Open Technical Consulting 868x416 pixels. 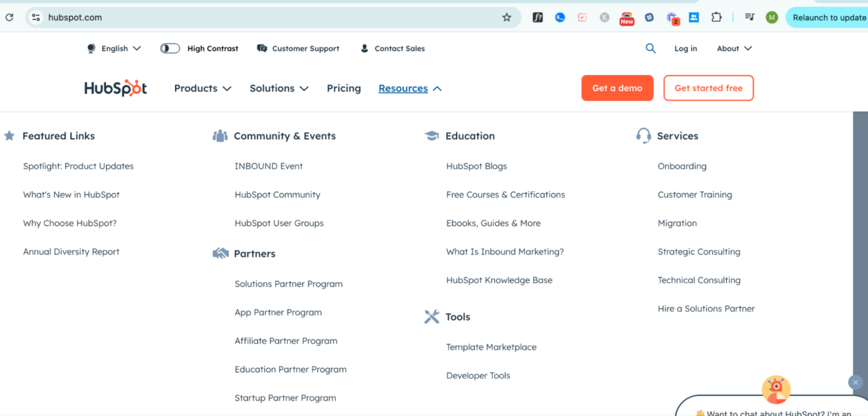point(699,280)
